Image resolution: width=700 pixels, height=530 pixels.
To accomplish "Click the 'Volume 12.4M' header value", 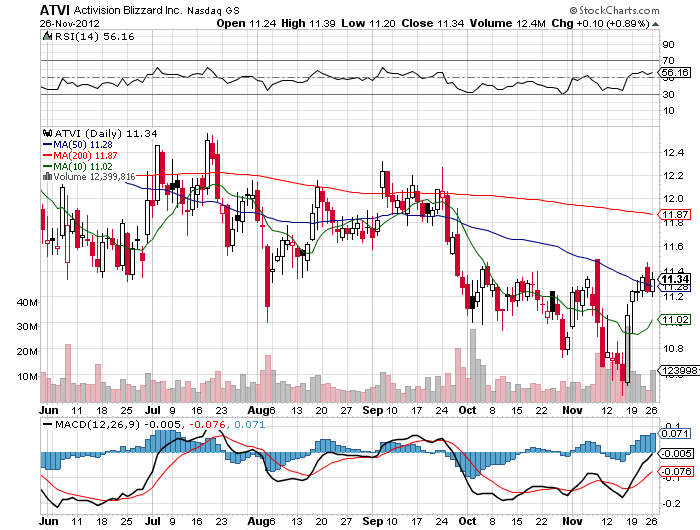I will [x=508, y=23].
